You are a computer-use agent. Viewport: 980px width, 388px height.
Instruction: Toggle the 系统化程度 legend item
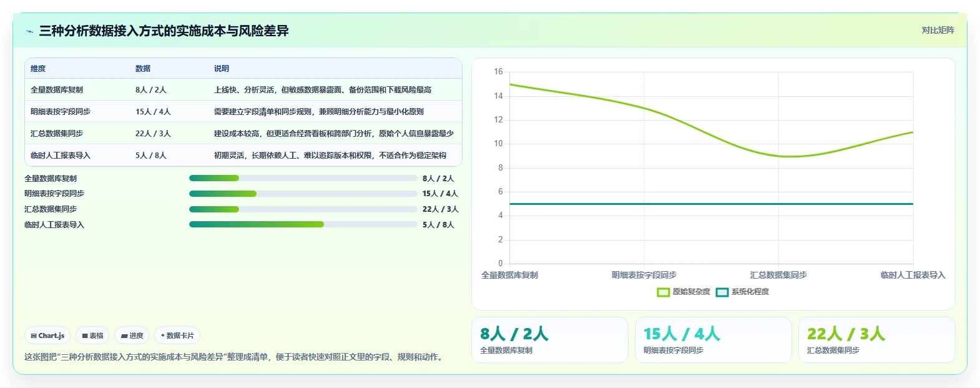click(x=742, y=292)
